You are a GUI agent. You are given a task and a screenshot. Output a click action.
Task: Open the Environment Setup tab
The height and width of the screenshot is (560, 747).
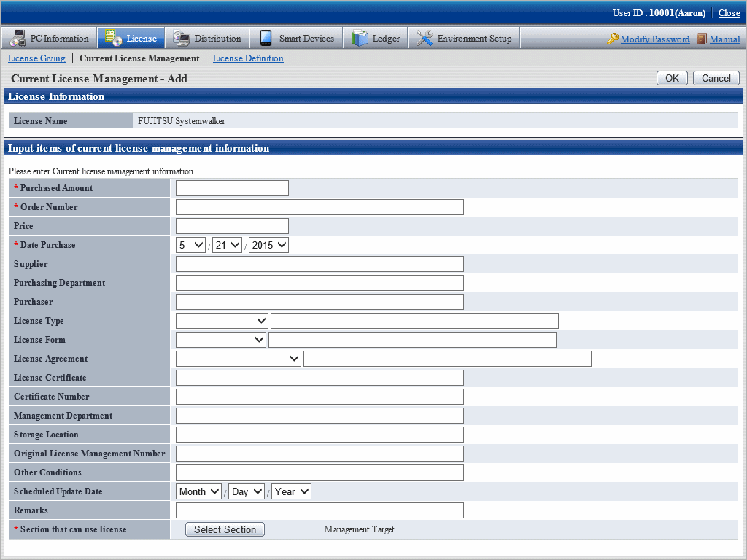point(464,38)
